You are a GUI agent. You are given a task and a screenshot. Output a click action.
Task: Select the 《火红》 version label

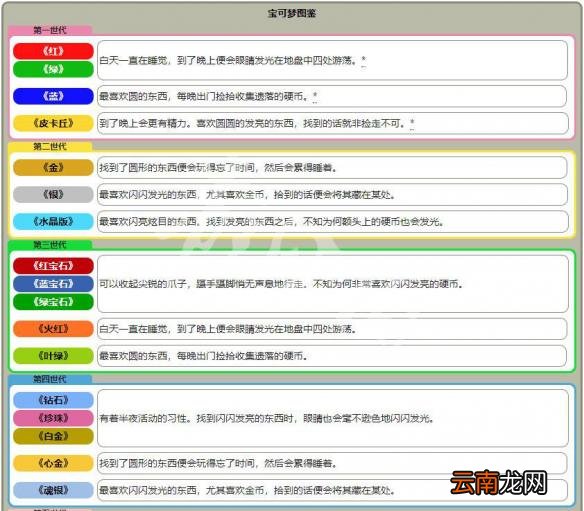(53, 329)
